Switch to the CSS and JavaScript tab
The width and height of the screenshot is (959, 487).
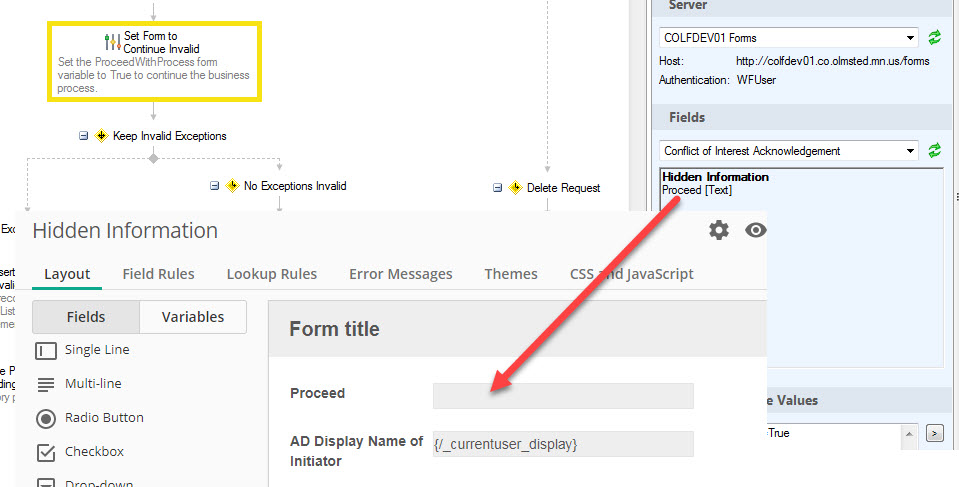click(632, 274)
